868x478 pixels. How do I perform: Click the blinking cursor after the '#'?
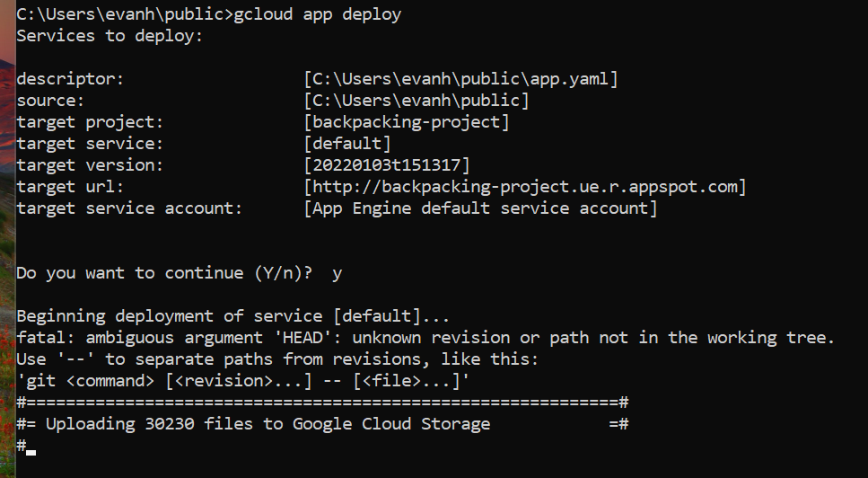31,453
